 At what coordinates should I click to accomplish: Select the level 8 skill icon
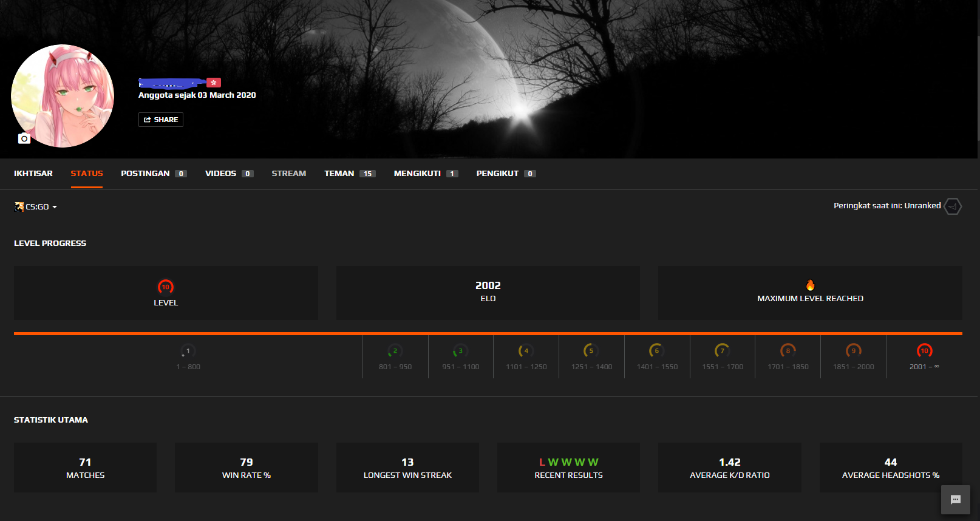788,350
